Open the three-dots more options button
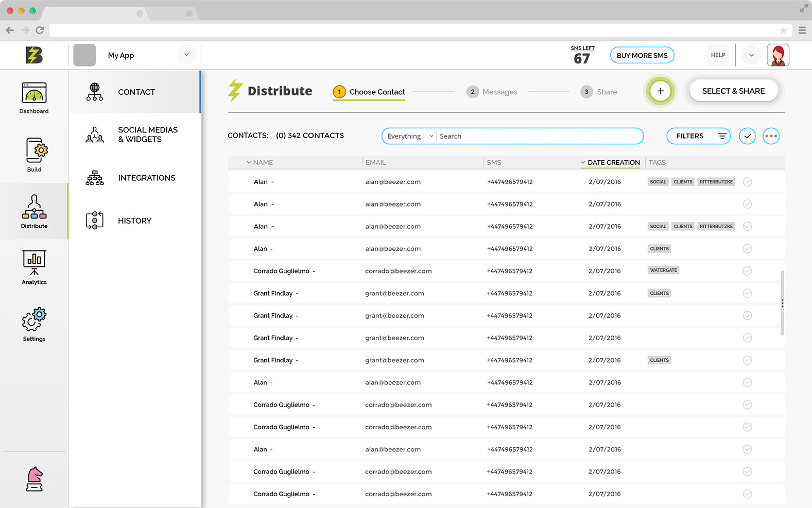 [771, 136]
